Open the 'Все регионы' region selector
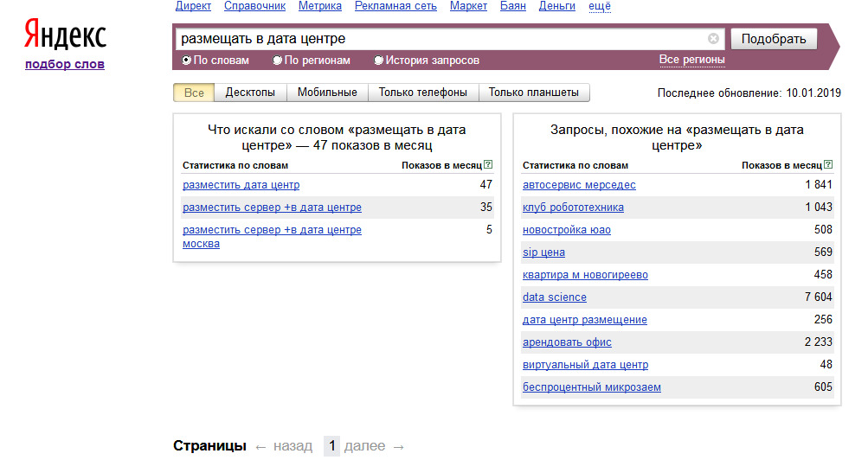This screenshot has height=460, width=868. coord(691,60)
